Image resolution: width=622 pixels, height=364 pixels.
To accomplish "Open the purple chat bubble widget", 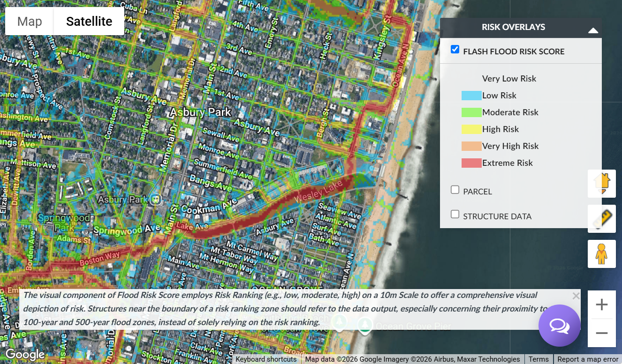I will (560, 326).
